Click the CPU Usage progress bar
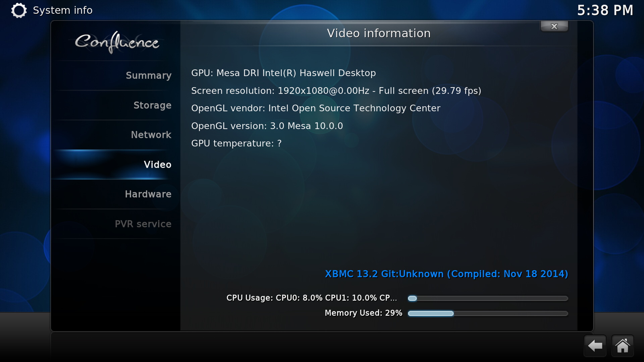Screen dimensions: 644x362 coord(488,298)
